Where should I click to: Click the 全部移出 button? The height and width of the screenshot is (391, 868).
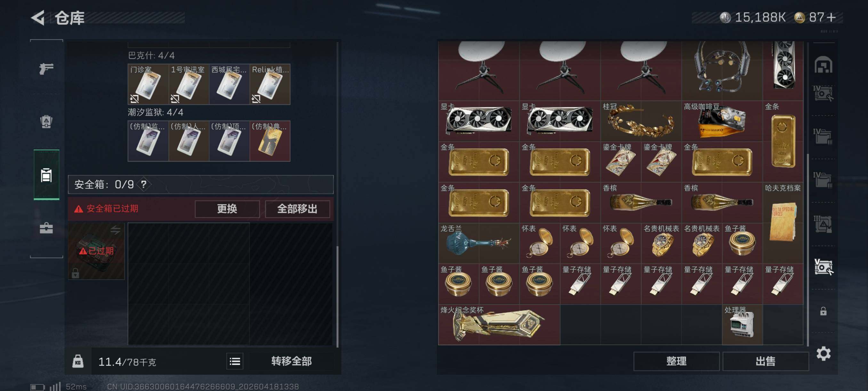pos(297,209)
